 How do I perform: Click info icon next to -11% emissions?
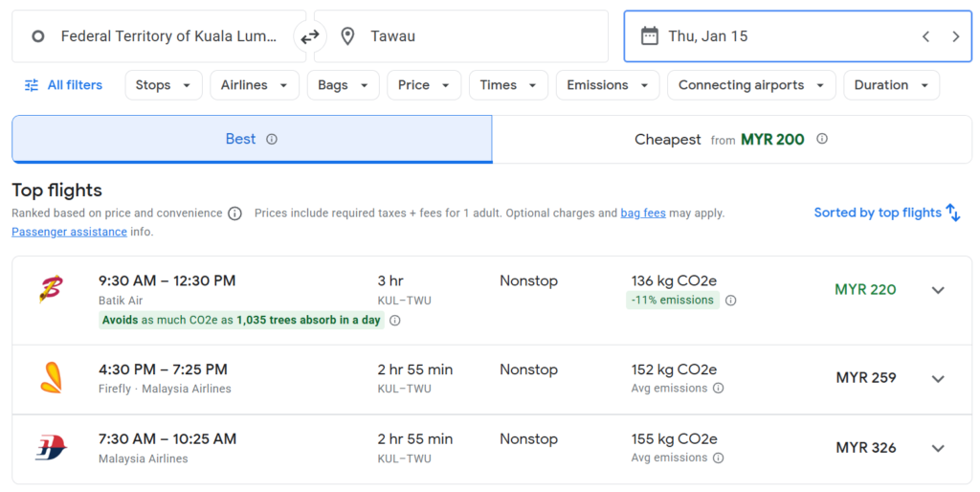pos(730,301)
